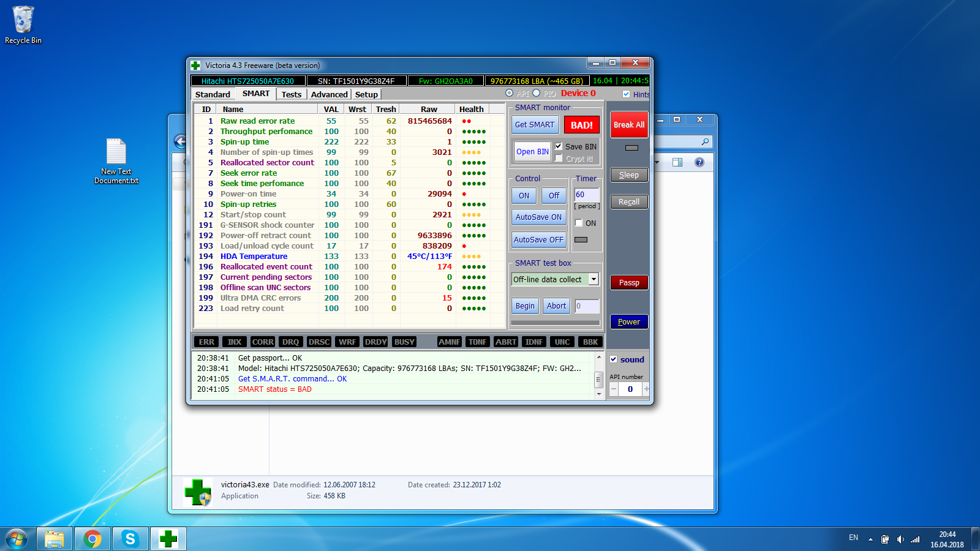Toggle the Explorer preview pane icon
The height and width of the screenshot is (551, 980).
click(677, 162)
